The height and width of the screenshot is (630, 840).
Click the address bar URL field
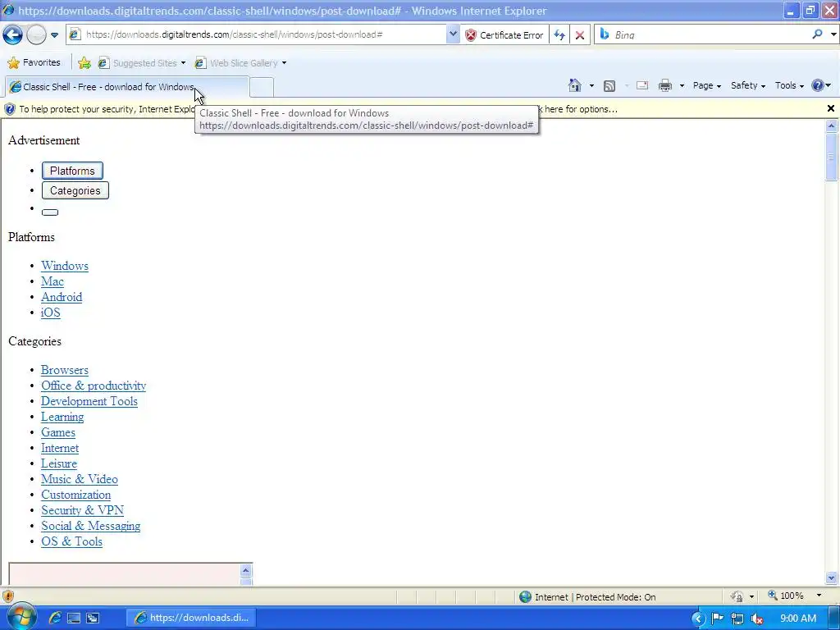257,34
